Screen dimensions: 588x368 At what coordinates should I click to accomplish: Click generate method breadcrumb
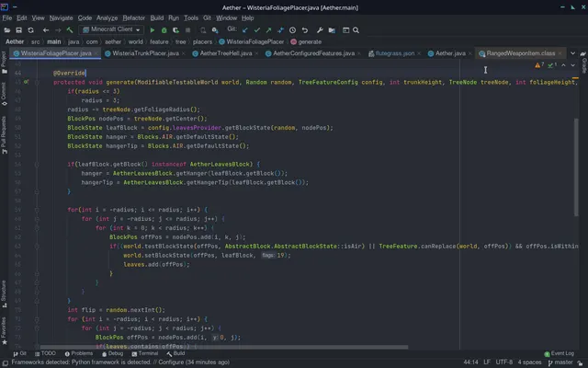coord(306,41)
